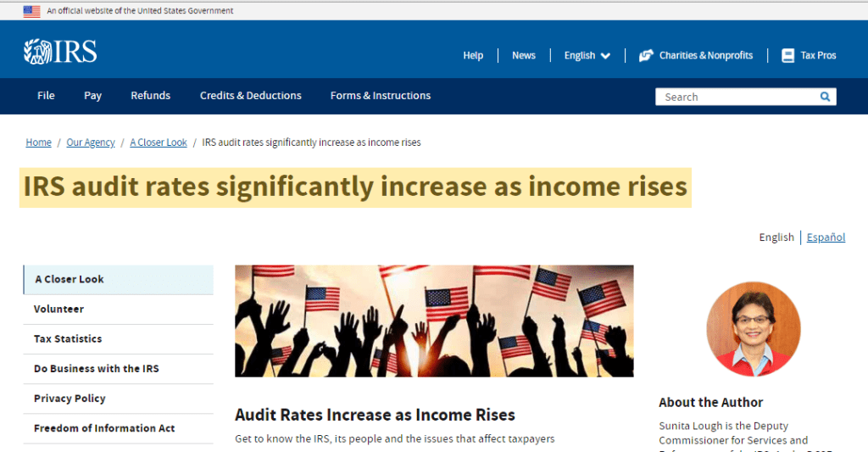The width and height of the screenshot is (868, 452).
Task: Click current page breadcrumb text
Action: pos(311,142)
